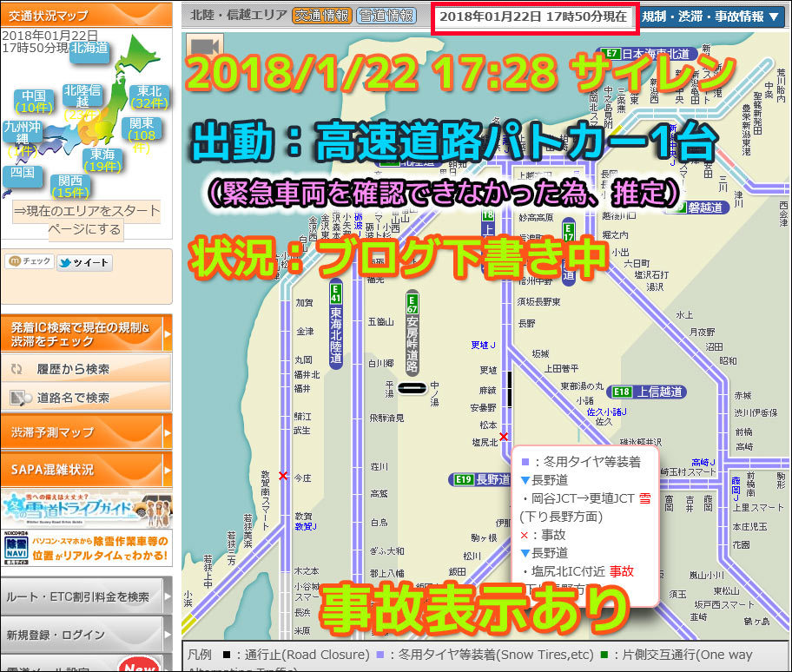Open 発着IC検索で現在の規制&渋滞をチェック
This screenshot has height=672, width=792.
(87, 333)
